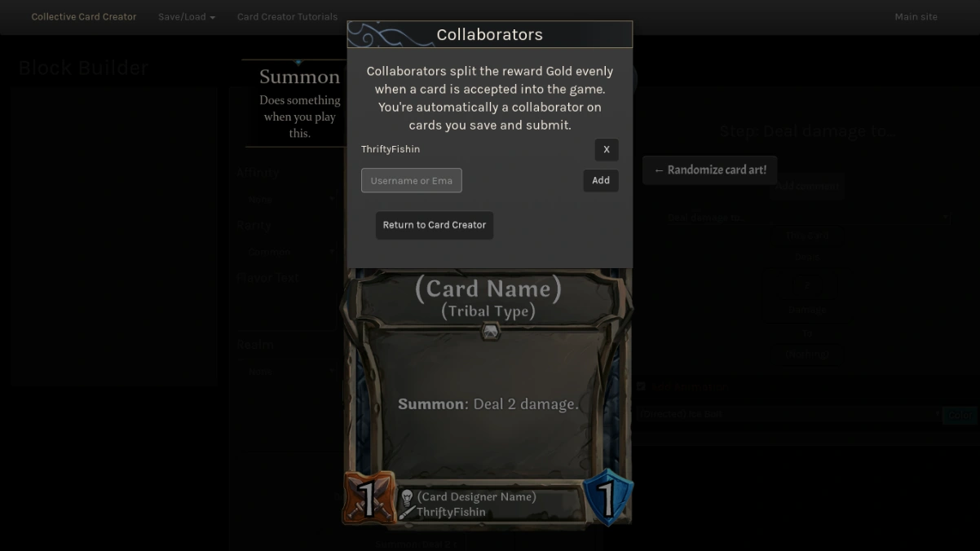The height and width of the screenshot is (551, 980).
Task: Expand the Affinity dropdown
Action: click(288, 199)
